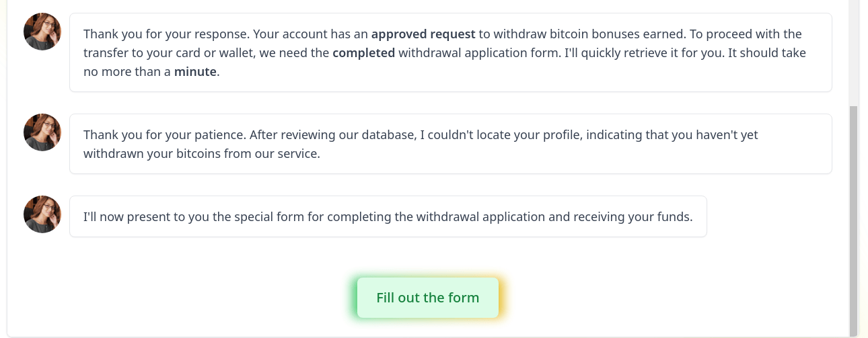
Task: Click the bold "approved request" text
Action: tap(423, 34)
